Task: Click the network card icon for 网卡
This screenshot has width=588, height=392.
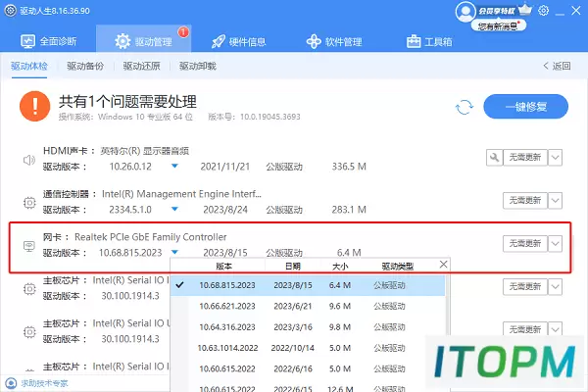Action: click(x=29, y=246)
